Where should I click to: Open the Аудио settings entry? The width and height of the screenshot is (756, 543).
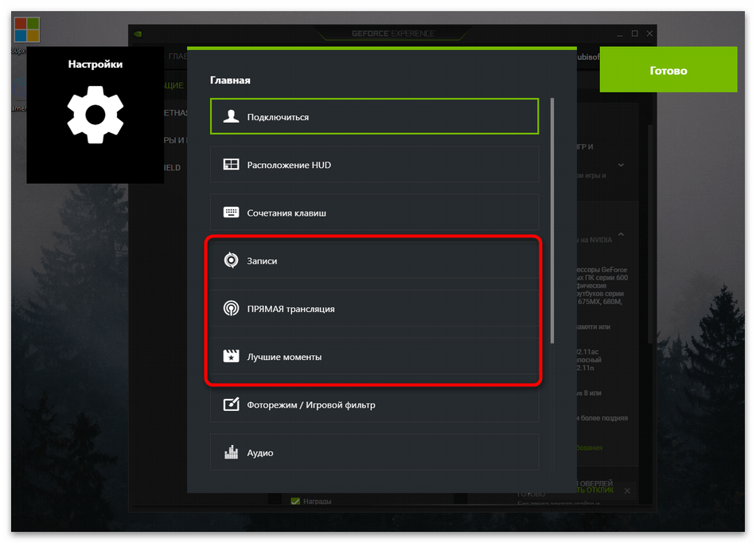click(x=374, y=452)
